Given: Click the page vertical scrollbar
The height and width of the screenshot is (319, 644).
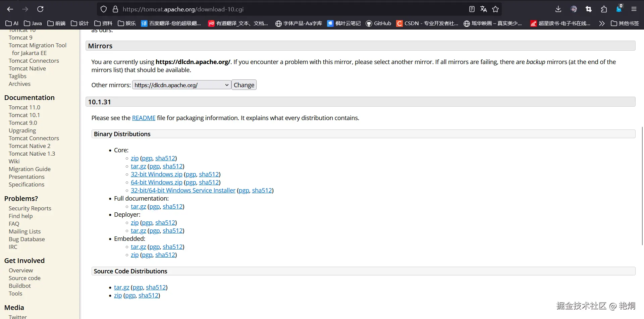Looking at the screenshot, I should tap(642, 186).
